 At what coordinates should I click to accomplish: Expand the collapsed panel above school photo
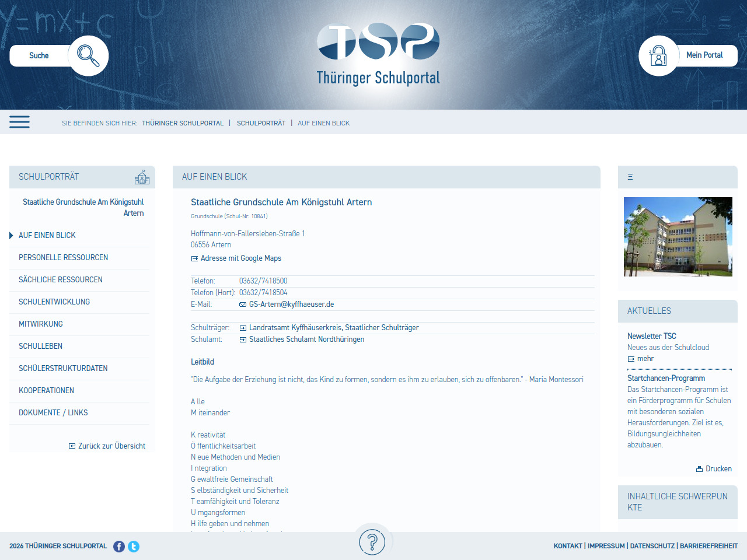pyautogui.click(x=630, y=177)
